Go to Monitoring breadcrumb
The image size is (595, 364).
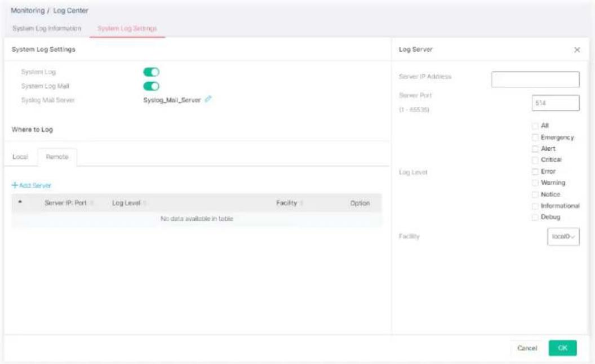coord(28,11)
